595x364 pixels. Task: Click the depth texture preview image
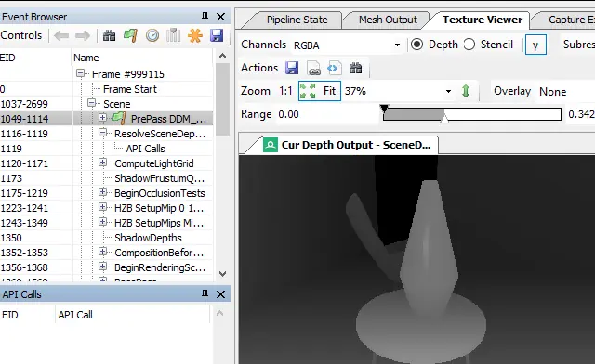(416, 260)
